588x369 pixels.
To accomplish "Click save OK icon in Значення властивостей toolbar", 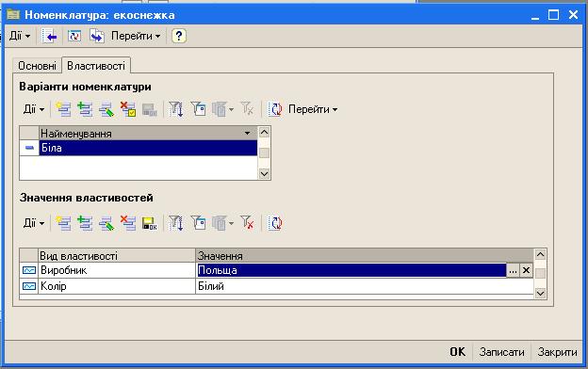I will click(150, 223).
